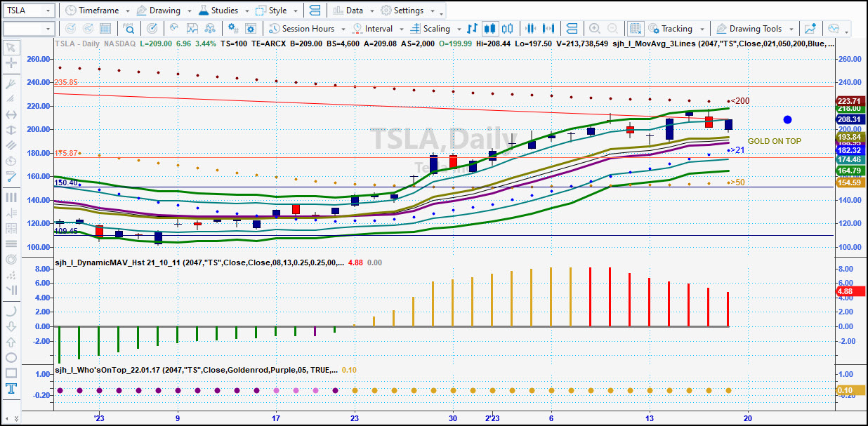Click the wave speech bubble icon
This screenshot has height=426, width=868.
[834, 29]
